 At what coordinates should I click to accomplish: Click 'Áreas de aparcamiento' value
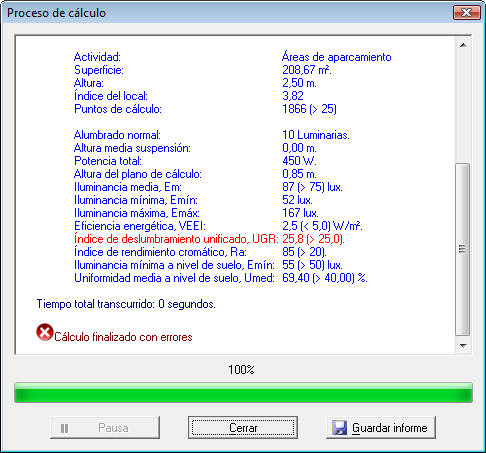point(337,57)
